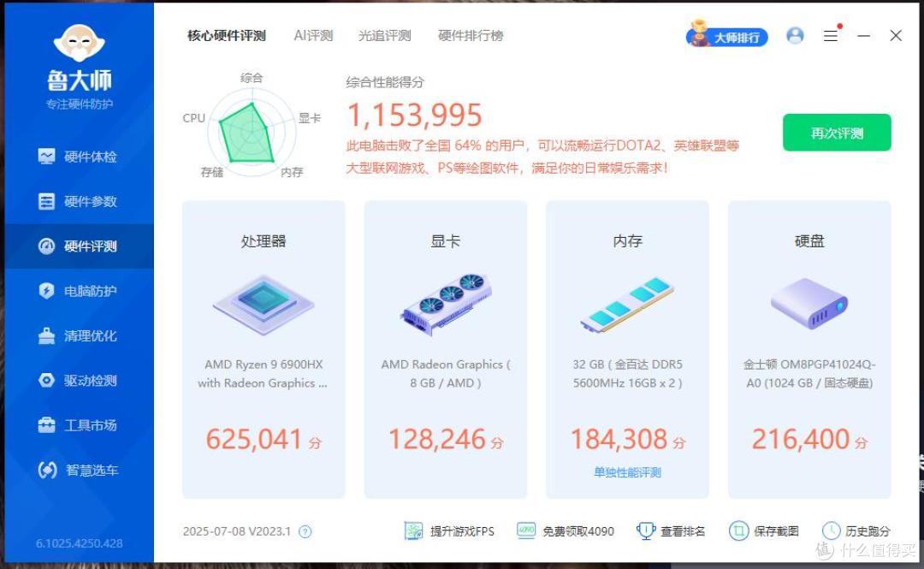Click the 6.1025.4250.428 version number

point(80,543)
